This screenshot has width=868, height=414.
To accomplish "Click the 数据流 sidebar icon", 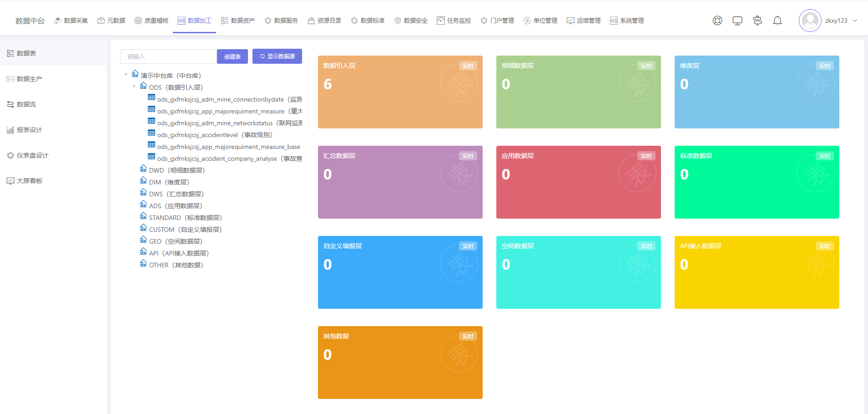I will (x=10, y=104).
